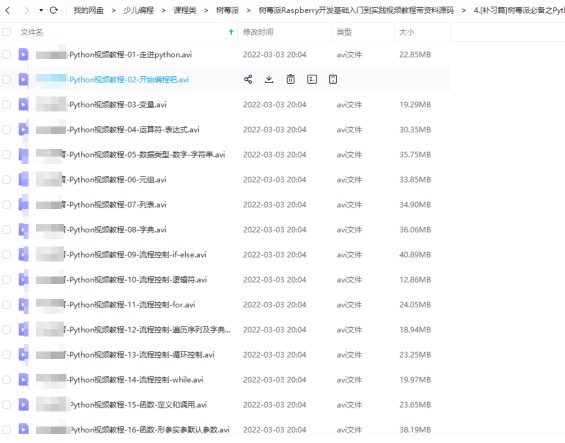Sort by the 修改时间 column header
565x443 pixels.
tap(258, 32)
